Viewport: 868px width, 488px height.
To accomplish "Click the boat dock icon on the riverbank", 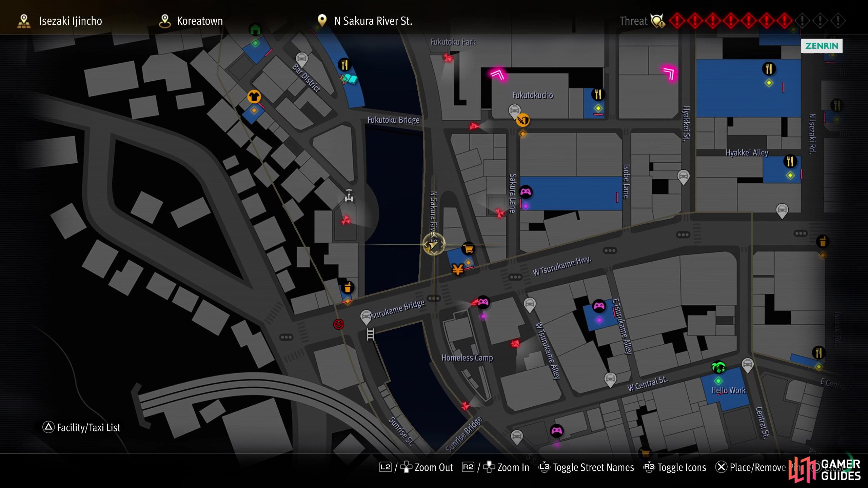I will point(349,196).
